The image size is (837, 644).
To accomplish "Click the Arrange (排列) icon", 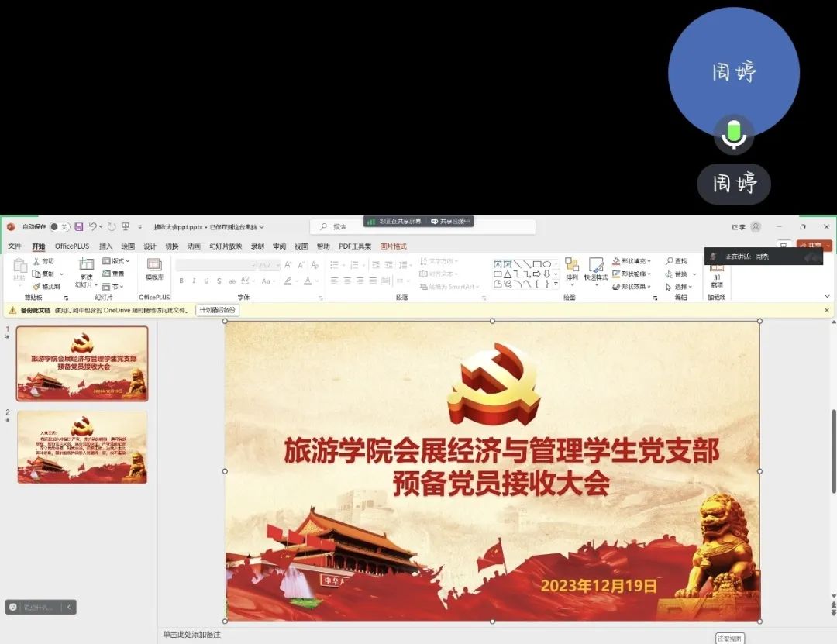I will [x=572, y=265].
